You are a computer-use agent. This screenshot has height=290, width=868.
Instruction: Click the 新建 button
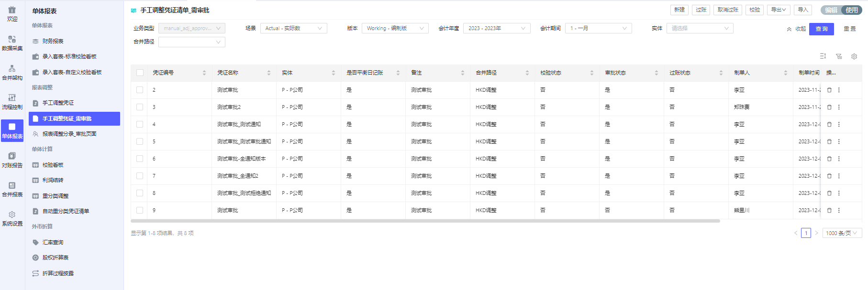pos(679,10)
